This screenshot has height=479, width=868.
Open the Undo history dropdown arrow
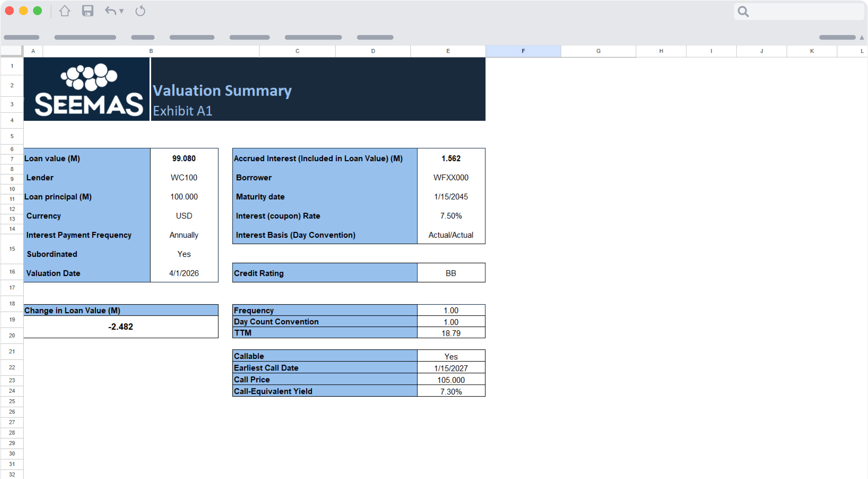click(x=122, y=12)
